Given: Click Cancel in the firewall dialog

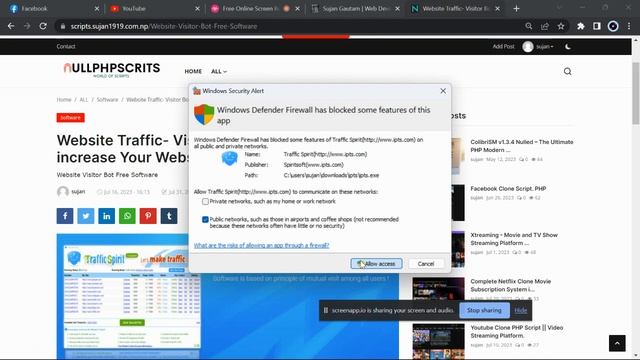Looking at the screenshot, I should pos(426,264).
